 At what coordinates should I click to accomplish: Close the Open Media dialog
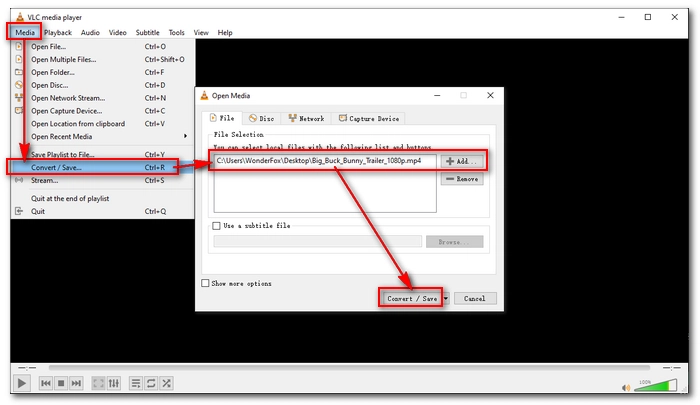point(490,95)
